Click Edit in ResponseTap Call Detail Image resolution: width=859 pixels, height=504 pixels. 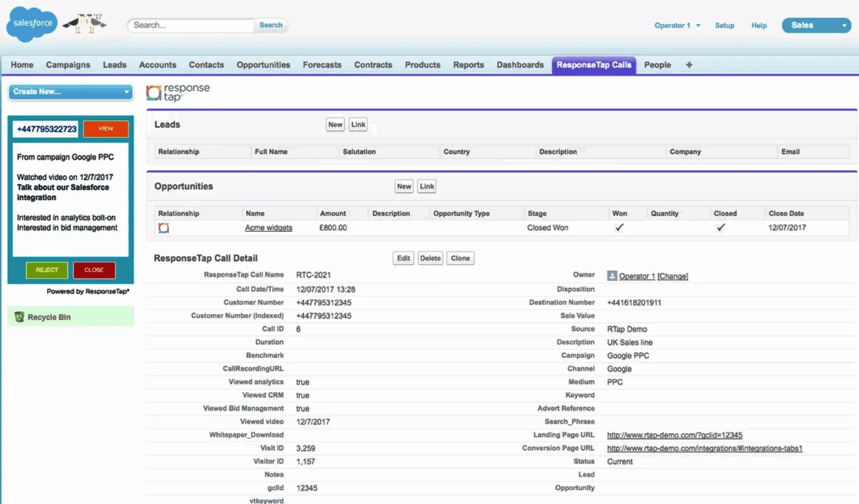[x=403, y=258]
